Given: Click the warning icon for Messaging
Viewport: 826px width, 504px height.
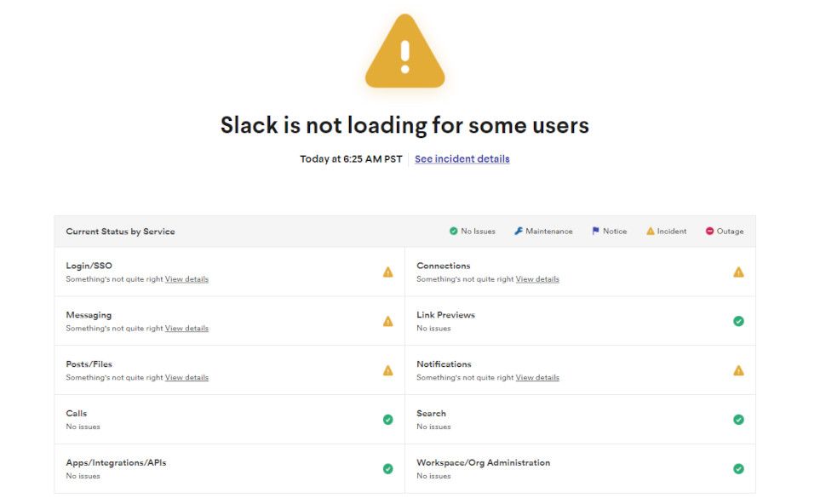Looking at the screenshot, I should pyautogui.click(x=387, y=321).
